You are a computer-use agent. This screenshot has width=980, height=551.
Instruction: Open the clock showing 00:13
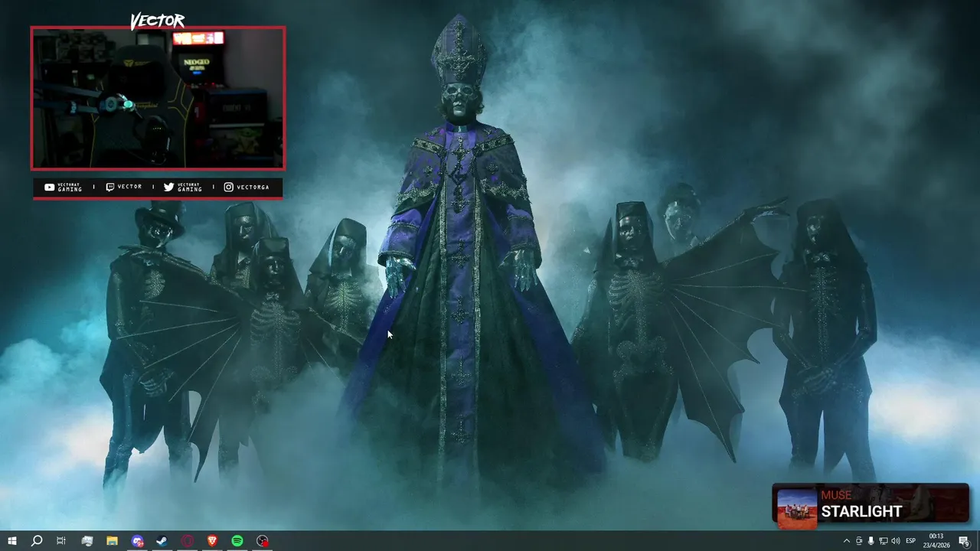[x=936, y=540]
